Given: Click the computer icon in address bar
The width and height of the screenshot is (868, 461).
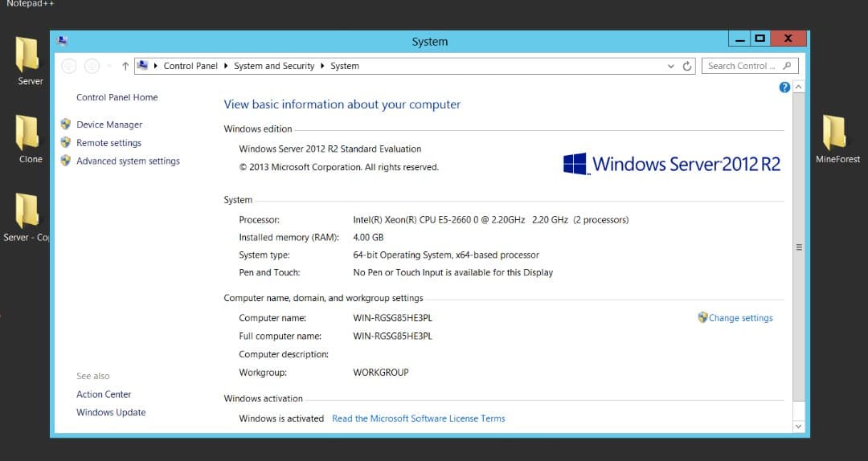Looking at the screenshot, I should (x=143, y=66).
